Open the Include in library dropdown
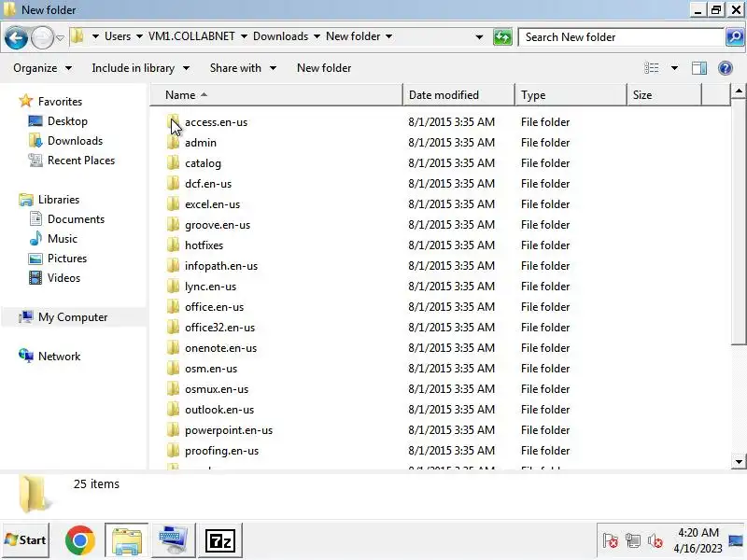This screenshot has width=747, height=560. click(x=141, y=68)
